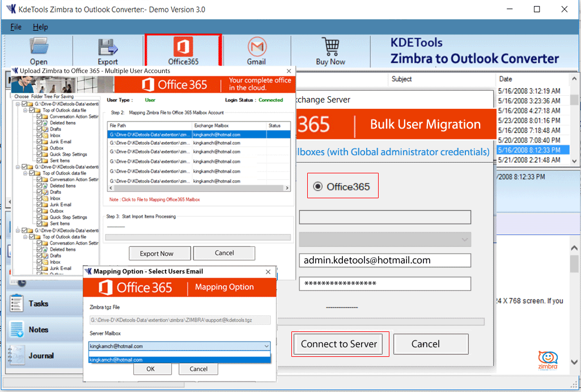This screenshot has width=581, height=392.
Task: Click the admin.kdetools@hotmail.com email field
Action: pos(385,260)
